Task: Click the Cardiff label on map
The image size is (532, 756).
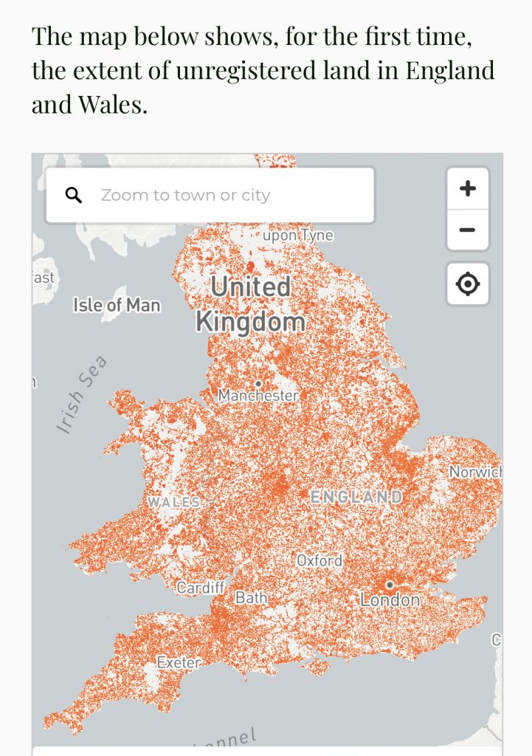Action: point(201,588)
